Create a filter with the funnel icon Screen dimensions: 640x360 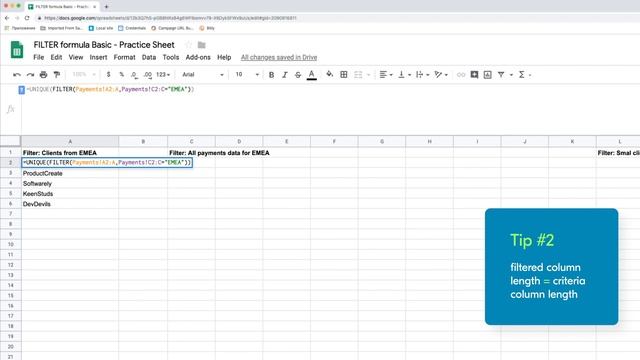(x=501, y=75)
